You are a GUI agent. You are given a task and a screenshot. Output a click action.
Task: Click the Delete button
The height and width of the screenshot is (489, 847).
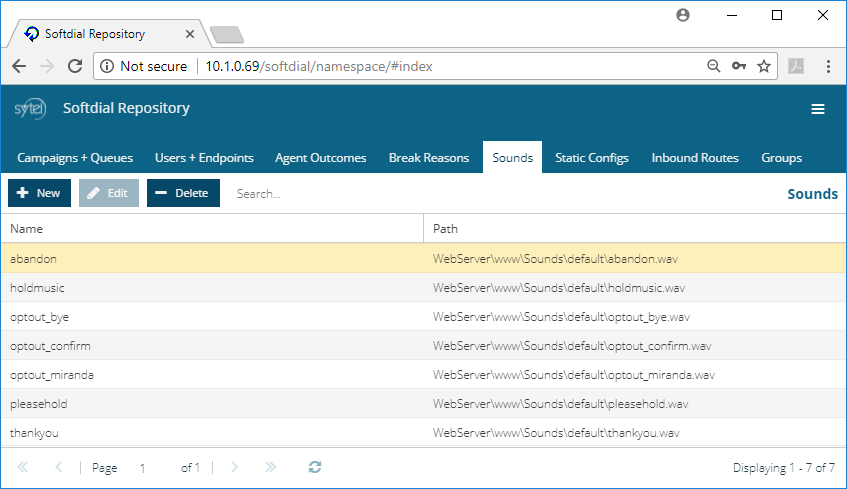click(x=183, y=193)
